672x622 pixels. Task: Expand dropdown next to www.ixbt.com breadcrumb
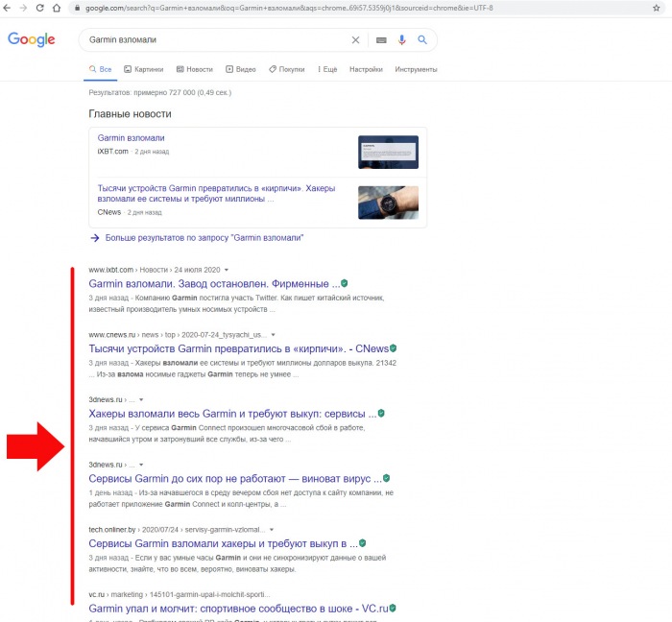pos(227,270)
